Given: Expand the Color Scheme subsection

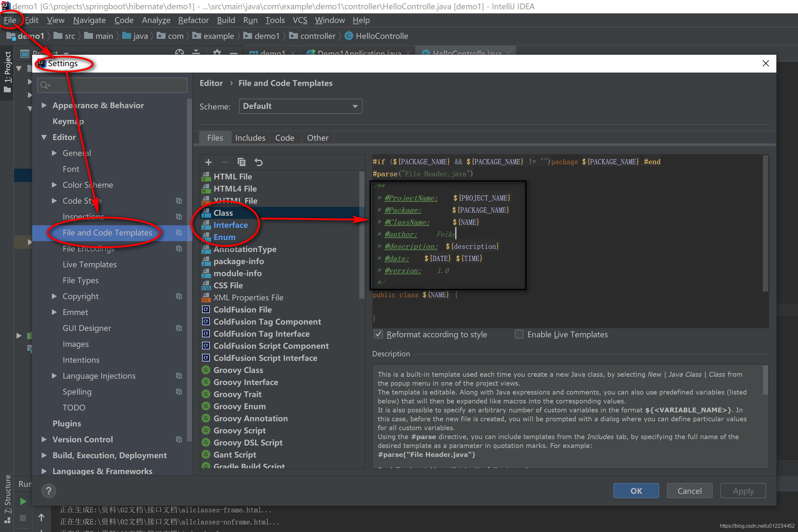Looking at the screenshot, I should (54, 185).
